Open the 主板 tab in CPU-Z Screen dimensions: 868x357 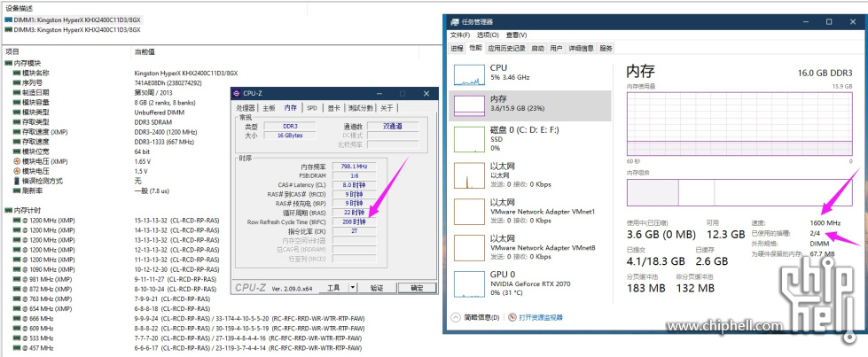[x=269, y=108]
